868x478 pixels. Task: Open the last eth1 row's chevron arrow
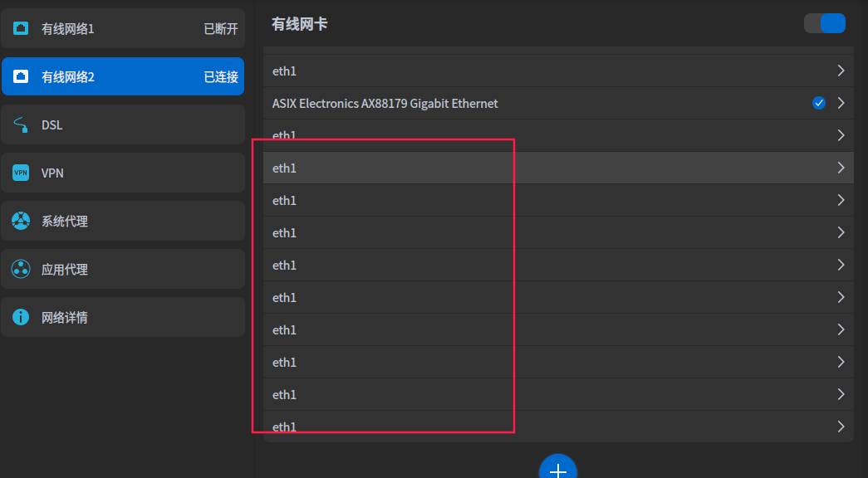pyautogui.click(x=841, y=426)
